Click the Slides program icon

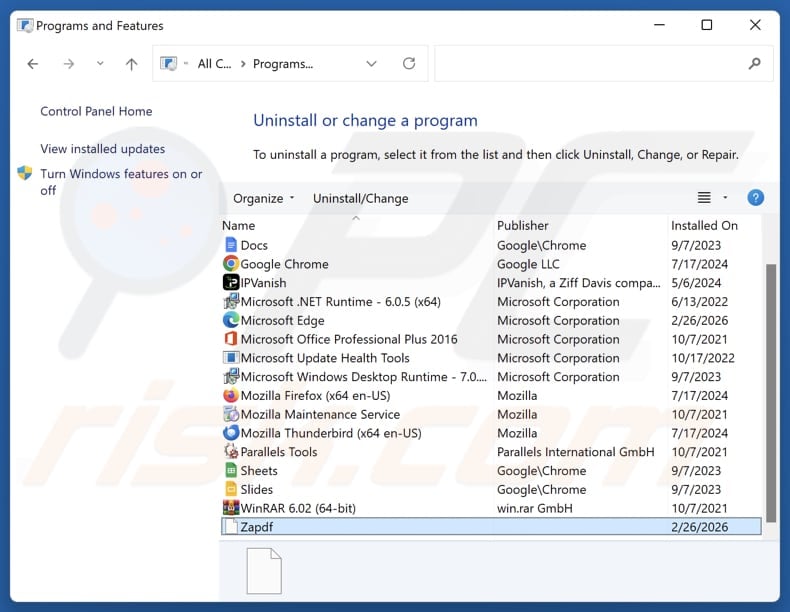coord(231,489)
